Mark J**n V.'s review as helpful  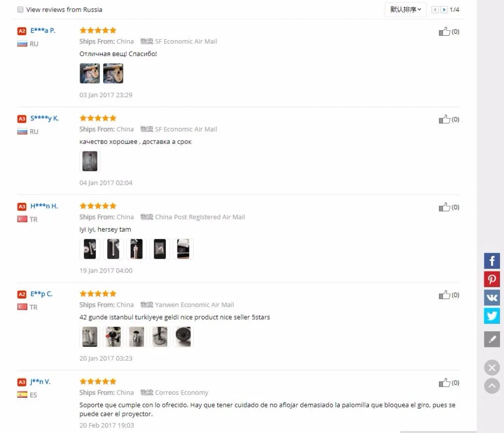tap(444, 383)
